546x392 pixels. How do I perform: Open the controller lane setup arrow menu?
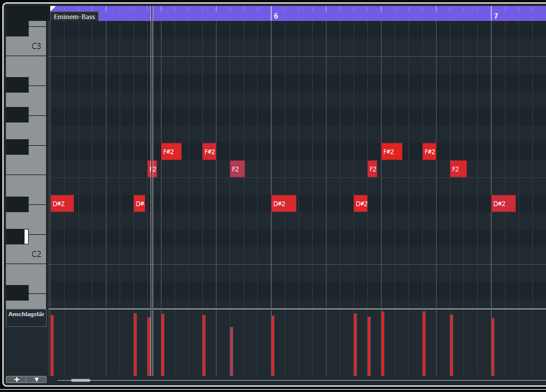point(36,379)
